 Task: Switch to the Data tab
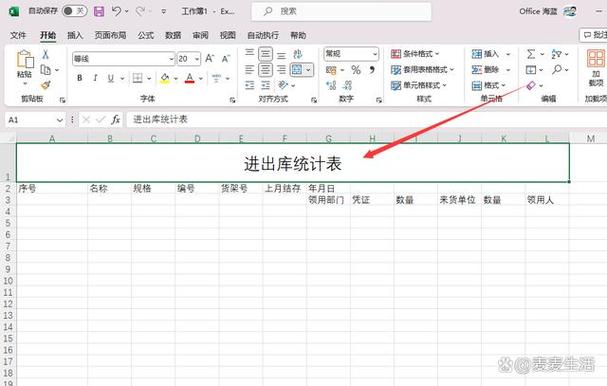(173, 35)
